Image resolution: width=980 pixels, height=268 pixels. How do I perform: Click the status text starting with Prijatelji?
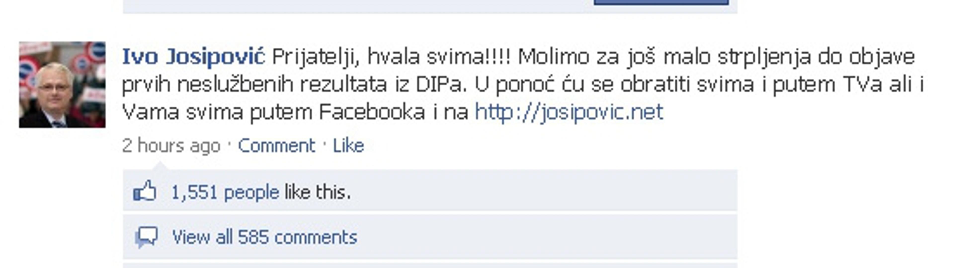pos(523,84)
